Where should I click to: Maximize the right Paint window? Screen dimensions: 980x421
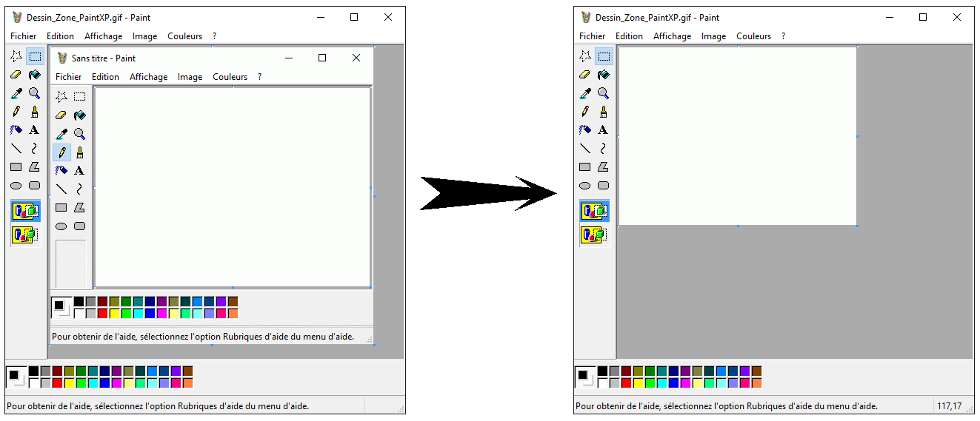tap(923, 17)
